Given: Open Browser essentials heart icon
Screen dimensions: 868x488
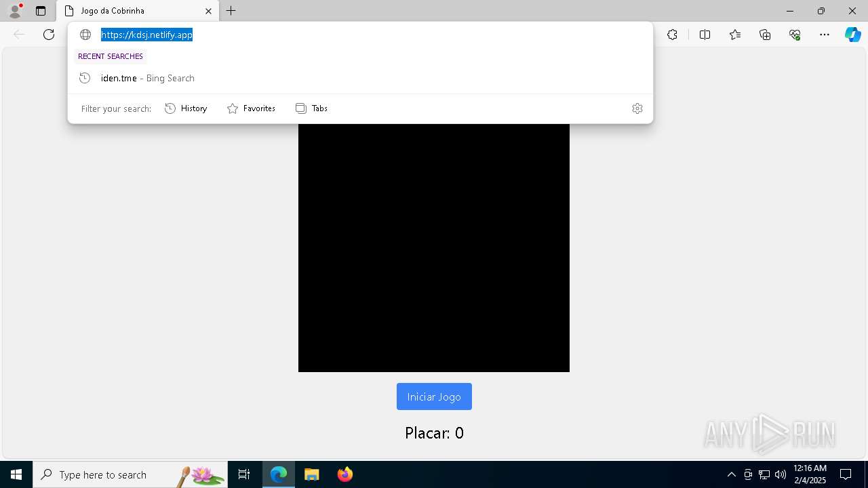Looking at the screenshot, I should point(795,35).
